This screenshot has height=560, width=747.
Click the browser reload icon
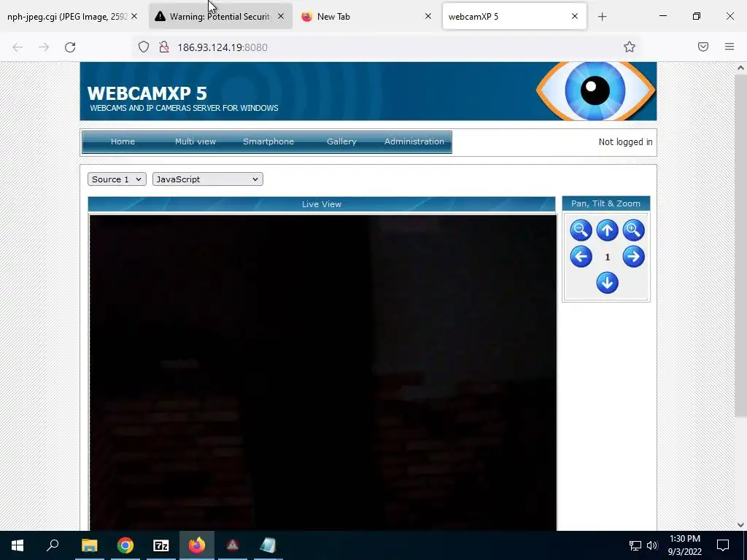70,47
